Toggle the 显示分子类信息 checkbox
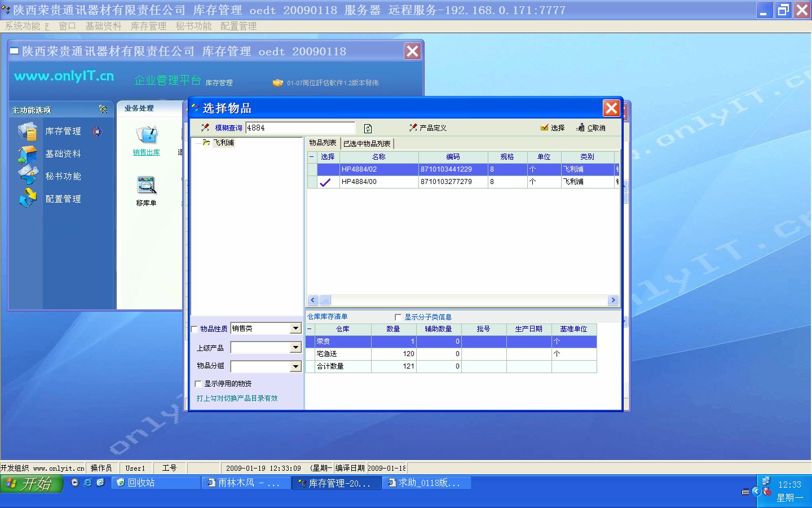The height and width of the screenshot is (508, 812). (x=398, y=317)
